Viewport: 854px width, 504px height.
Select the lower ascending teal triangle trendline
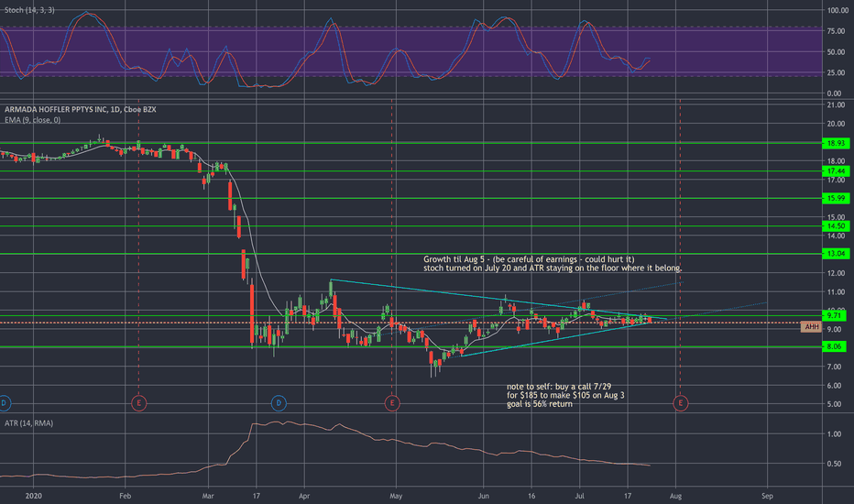point(555,339)
